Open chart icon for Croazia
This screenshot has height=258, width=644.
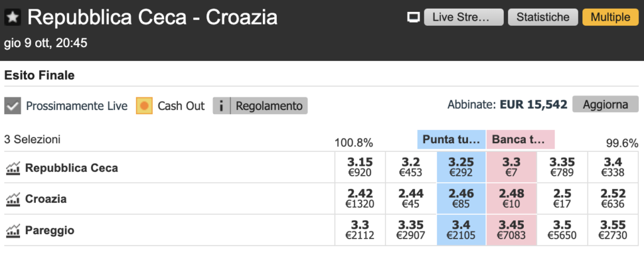13,199
